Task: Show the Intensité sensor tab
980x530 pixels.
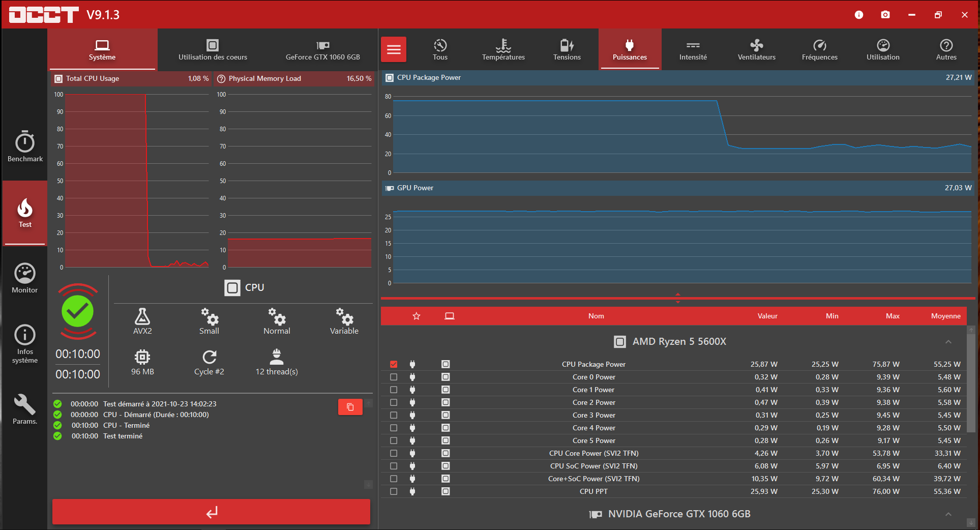Action: point(693,49)
